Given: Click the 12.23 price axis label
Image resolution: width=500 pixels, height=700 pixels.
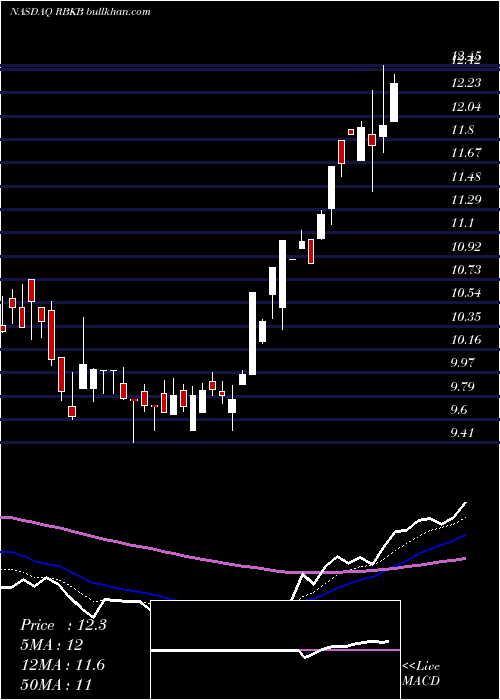Looking at the screenshot, I should (466, 83).
